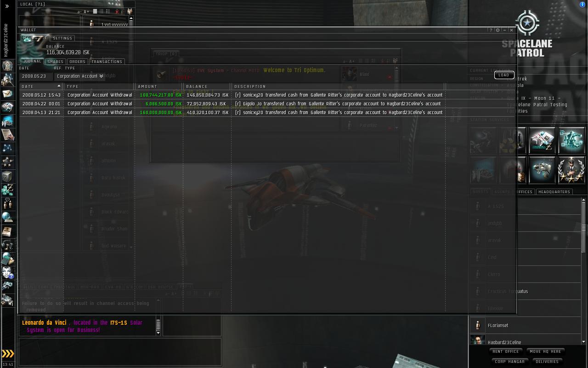Decrease Local chat font with a- button
This screenshot has width=588, height=368.
point(79,12)
